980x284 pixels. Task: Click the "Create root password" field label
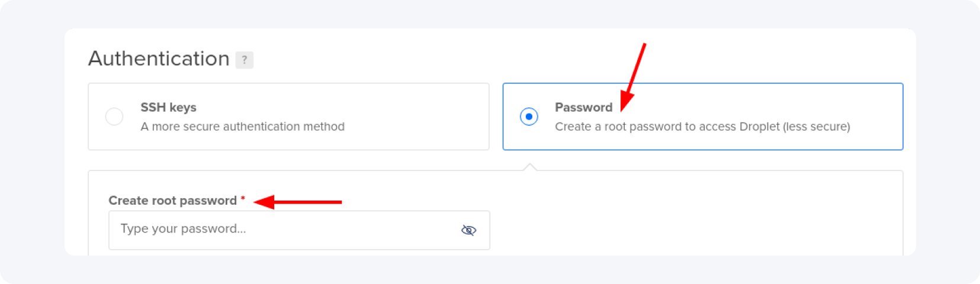[172, 201]
